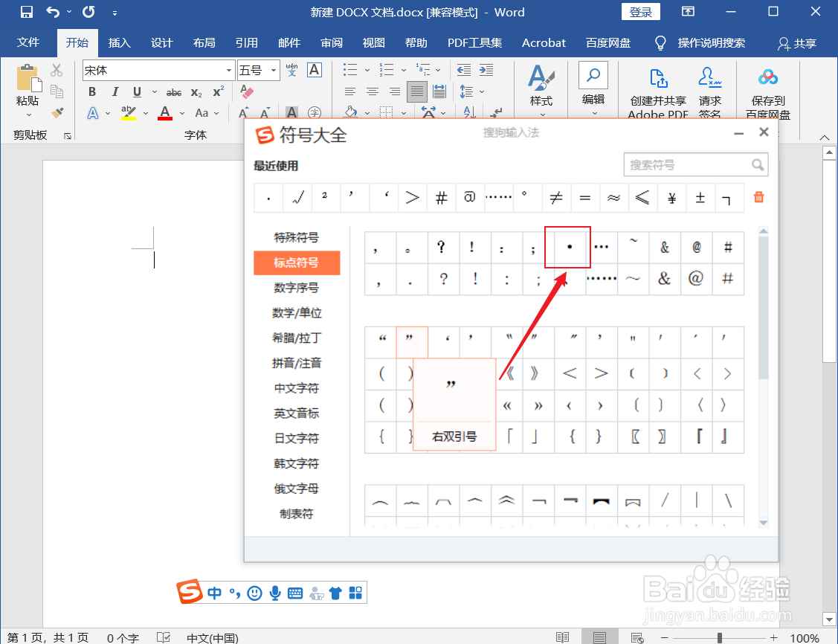This screenshot has height=644, width=838.
Task: Select the 希腊/拉丁 symbol category
Action: point(297,338)
